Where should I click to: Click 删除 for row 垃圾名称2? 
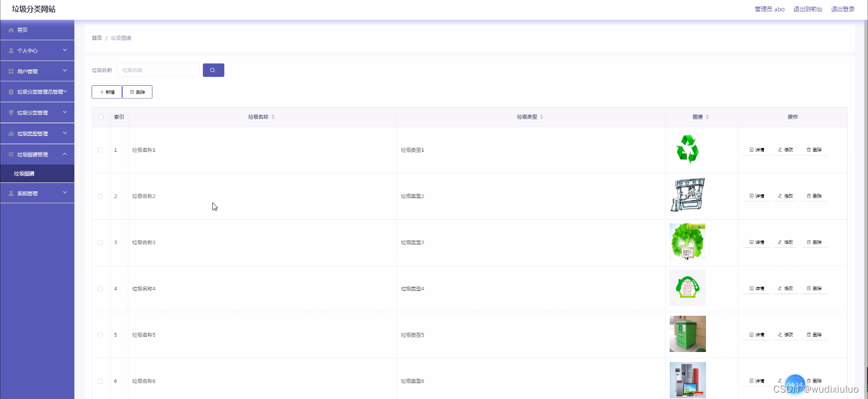[x=814, y=196]
